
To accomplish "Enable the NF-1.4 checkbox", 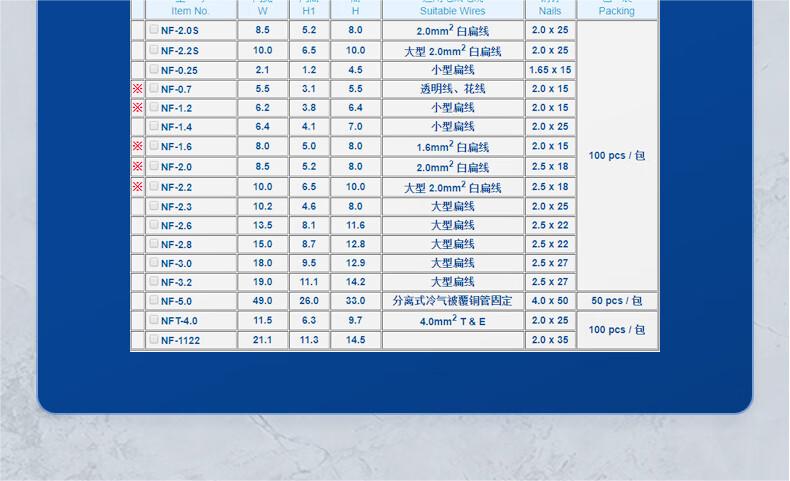I will (154, 127).
